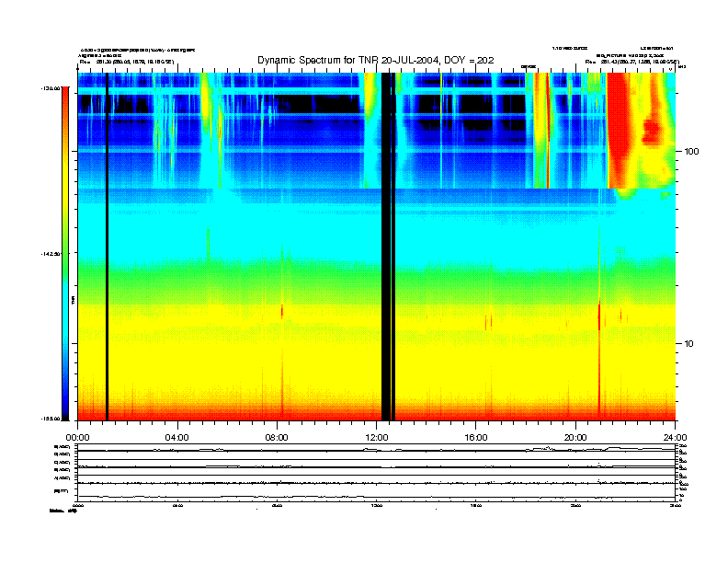728x563 pixels.
Task: Click the large red emission burst after 21:00
Action: [x=620, y=130]
